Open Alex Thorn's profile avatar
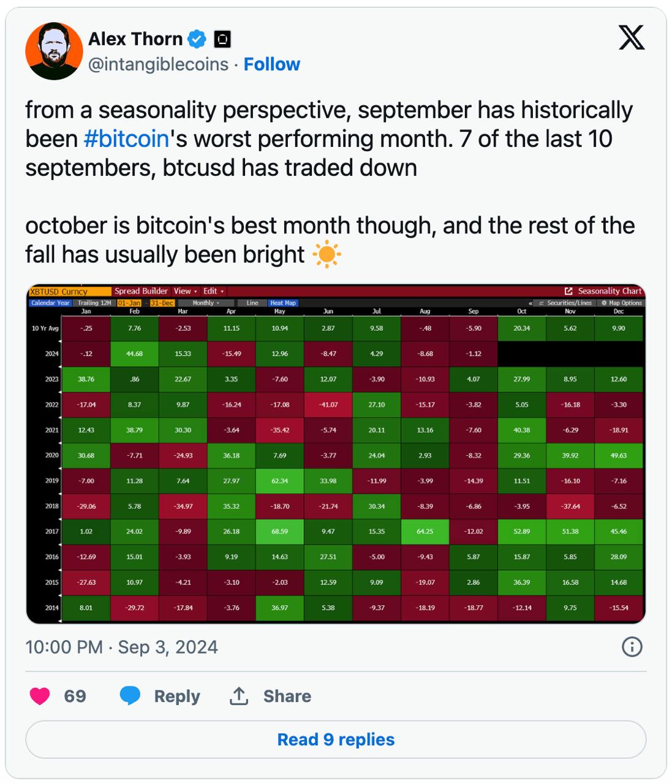Image resolution: width=672 pixels, height=784 pixels. tap(54, 51)
